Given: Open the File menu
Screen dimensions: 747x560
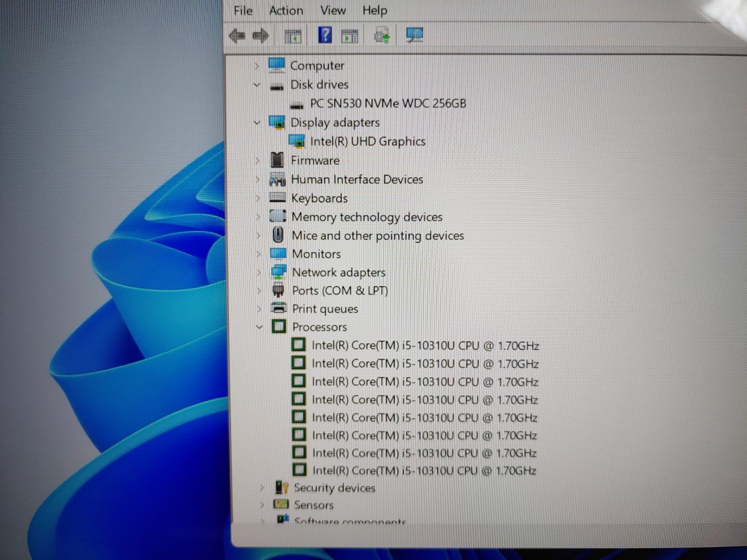Looking at the screenshot, I should [x=243, y=10].
